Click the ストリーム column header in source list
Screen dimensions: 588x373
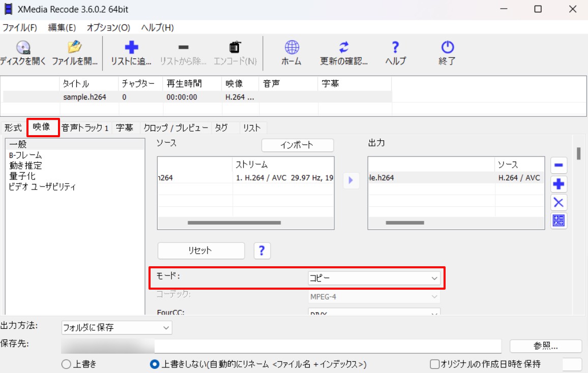pos(283,165)
